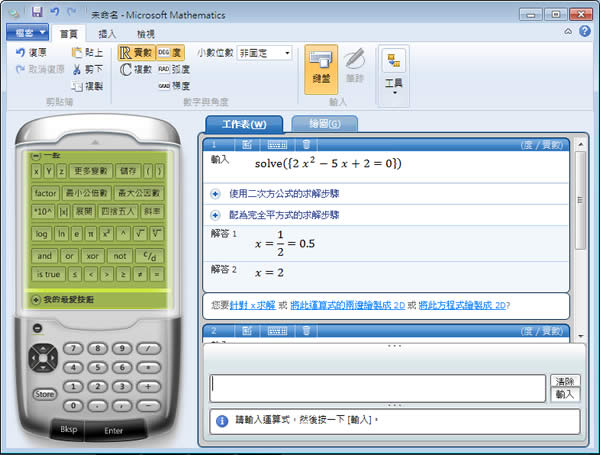Expand 使用二次方公式的求解步驟 solution steps
600x455 pixels.
[x=216, y=191]
